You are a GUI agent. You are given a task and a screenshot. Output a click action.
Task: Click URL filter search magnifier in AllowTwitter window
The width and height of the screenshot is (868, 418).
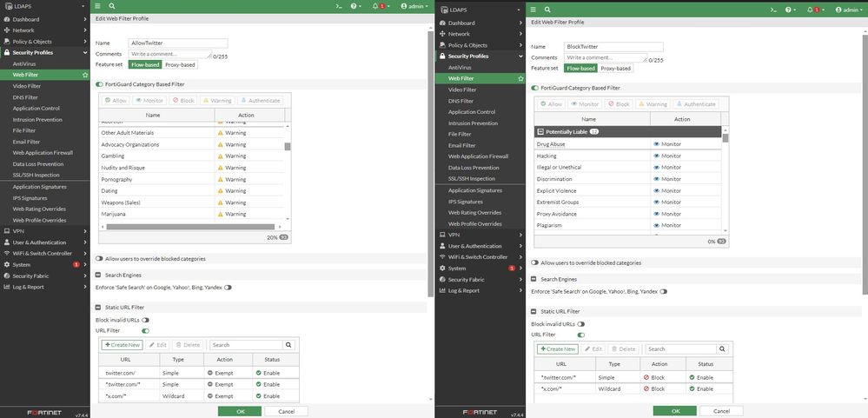288,345
